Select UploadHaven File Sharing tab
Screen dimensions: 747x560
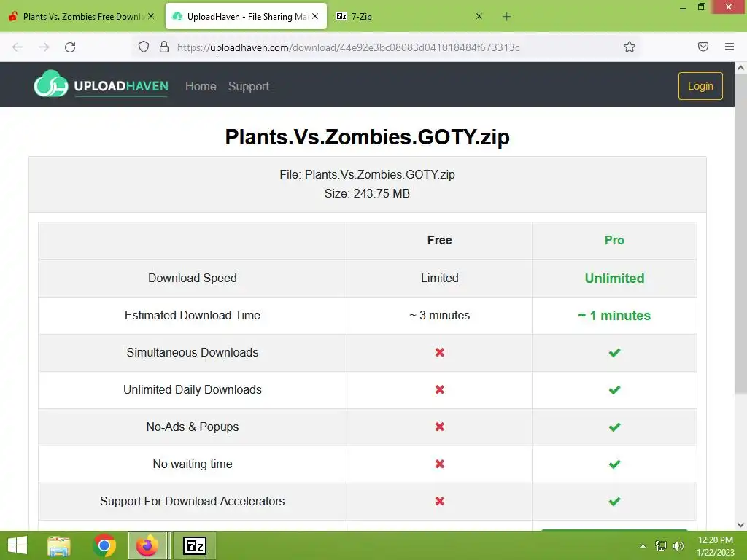point(246,16)
